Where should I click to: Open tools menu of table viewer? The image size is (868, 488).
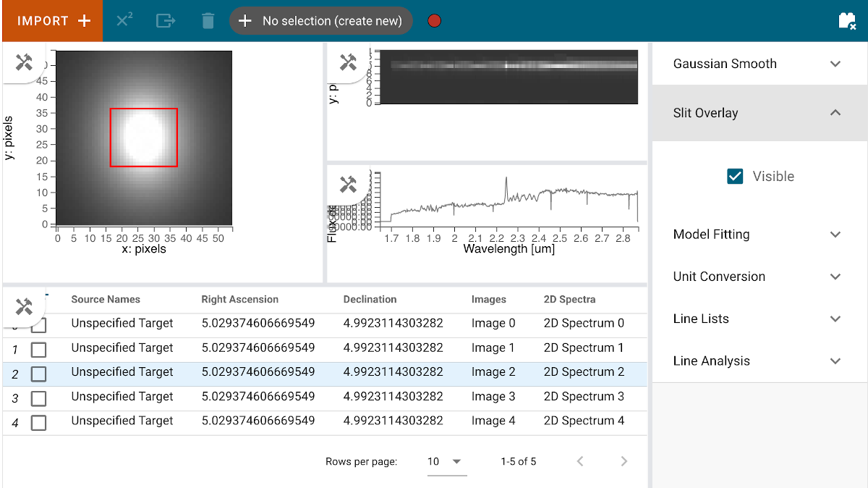(x=25, y=307)
